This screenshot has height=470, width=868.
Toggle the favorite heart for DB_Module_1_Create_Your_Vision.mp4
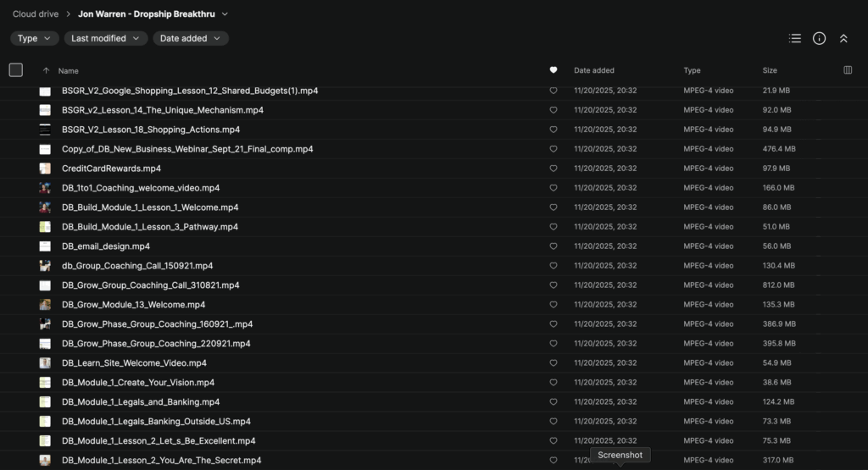554,383
